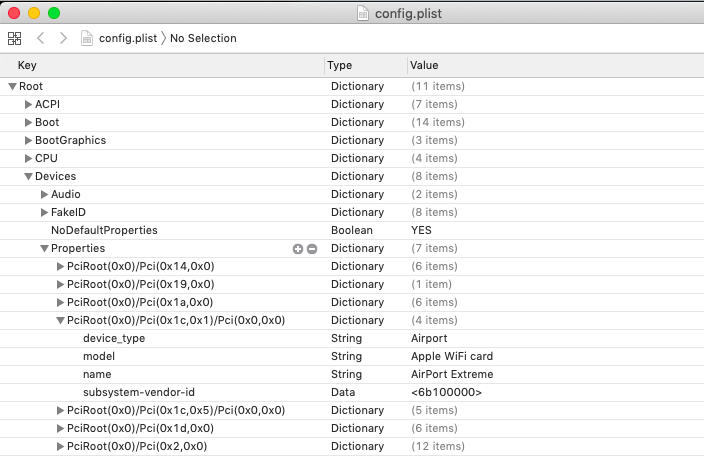Image resolution: width=704 pixels, height=457 pixels.
Task: Click the (14 items) value of Boot
Action: 438,122
